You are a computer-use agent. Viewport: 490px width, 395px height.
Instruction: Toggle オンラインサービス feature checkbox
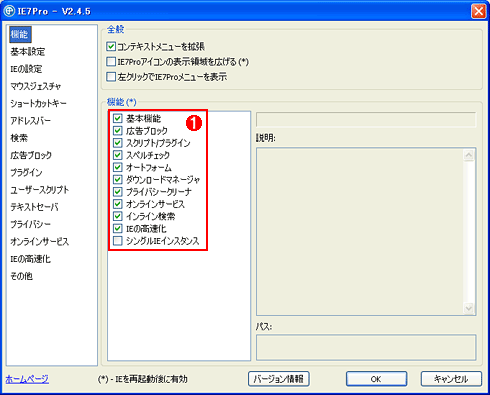117,204
